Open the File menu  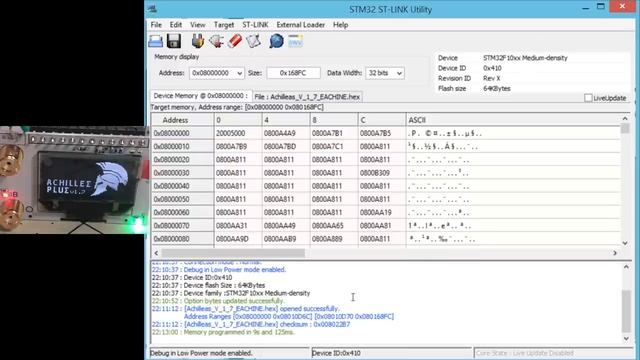tap(156, 25)
